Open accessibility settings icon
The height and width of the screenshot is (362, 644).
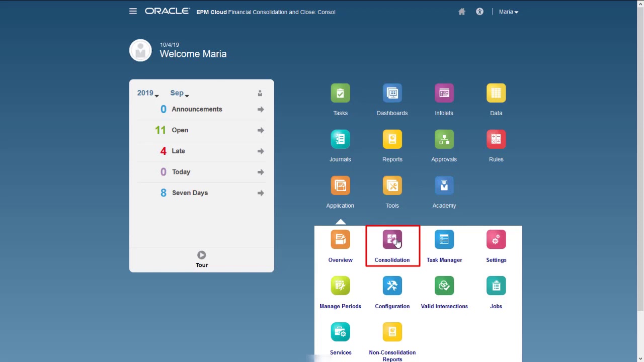click(x=479, y=12)
